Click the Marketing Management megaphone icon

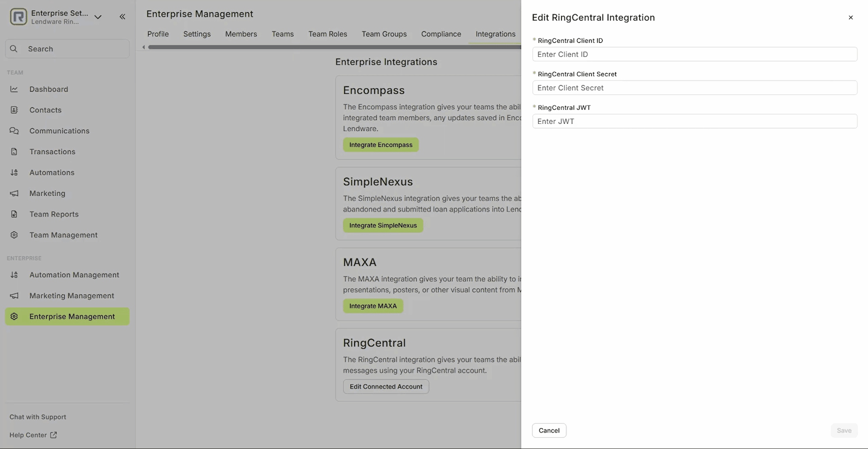[x=14, y=296]
